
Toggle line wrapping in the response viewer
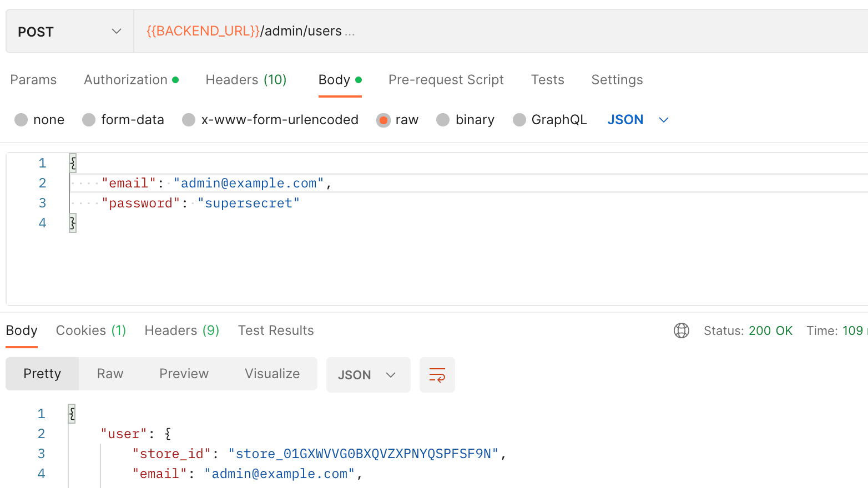pyautogui.click(x=437, y=375)
